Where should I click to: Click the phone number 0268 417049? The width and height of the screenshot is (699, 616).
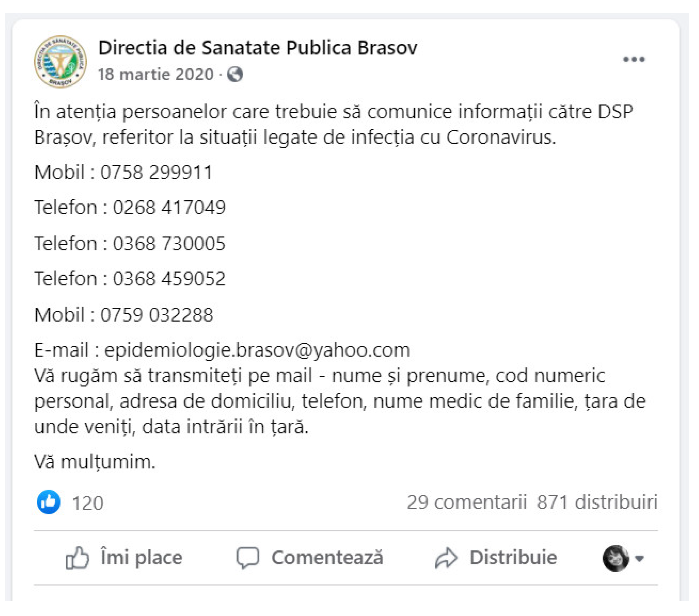coord(169,207)
